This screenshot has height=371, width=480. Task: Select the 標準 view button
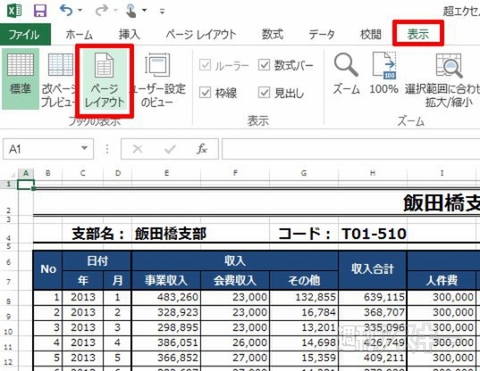click(20, 79)
